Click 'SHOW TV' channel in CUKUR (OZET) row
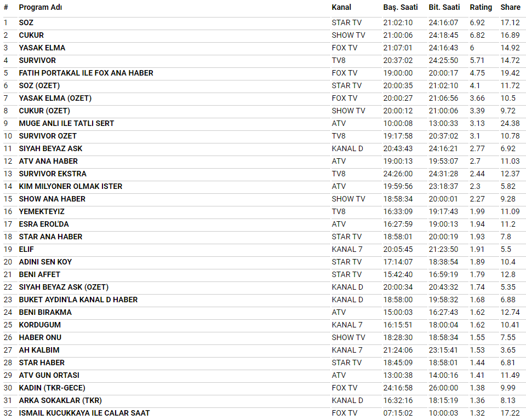The height and width of the screenshot is (420, 526). [348, 111]
